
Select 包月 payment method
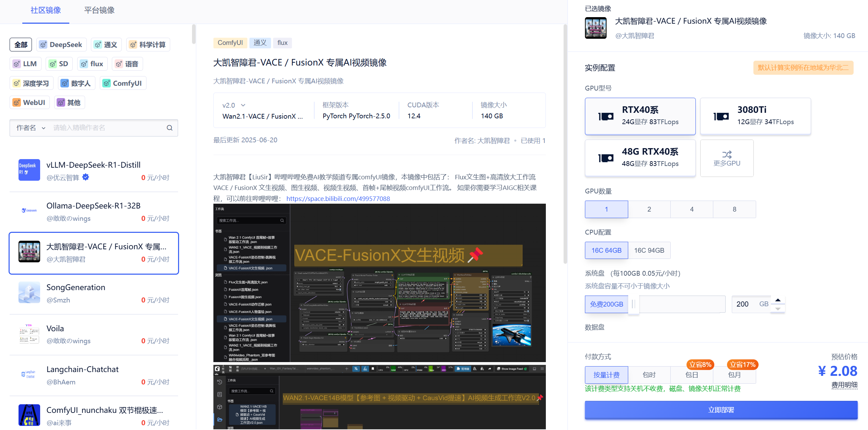point(734,375)
